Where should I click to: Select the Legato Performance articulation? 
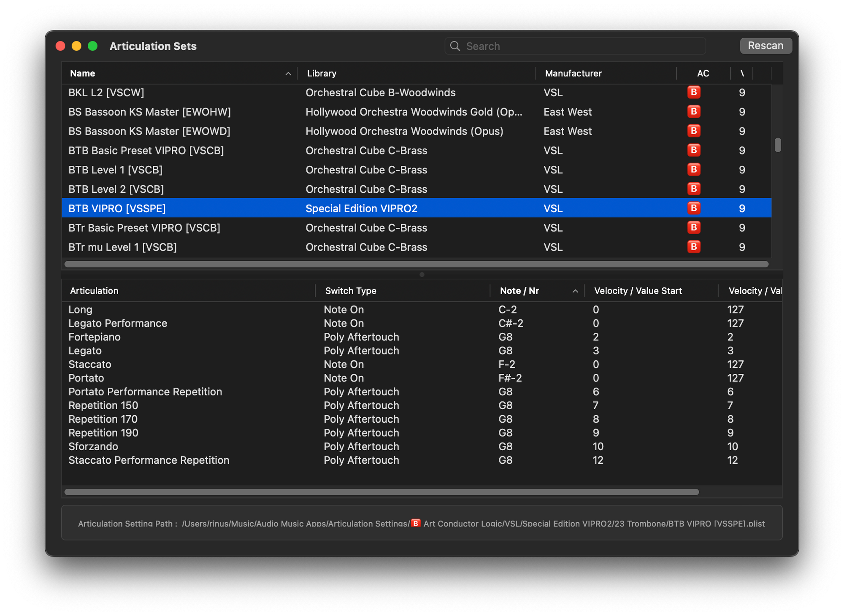coord(118,323)
